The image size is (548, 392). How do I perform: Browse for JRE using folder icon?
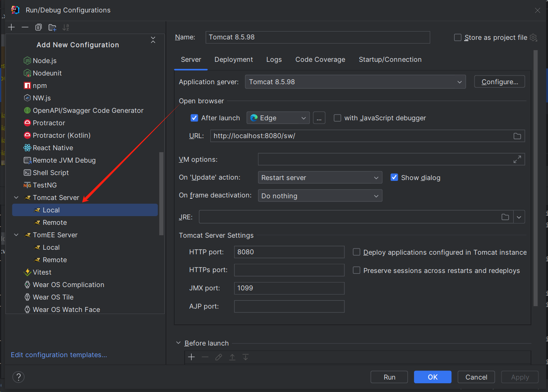[505, 217]
